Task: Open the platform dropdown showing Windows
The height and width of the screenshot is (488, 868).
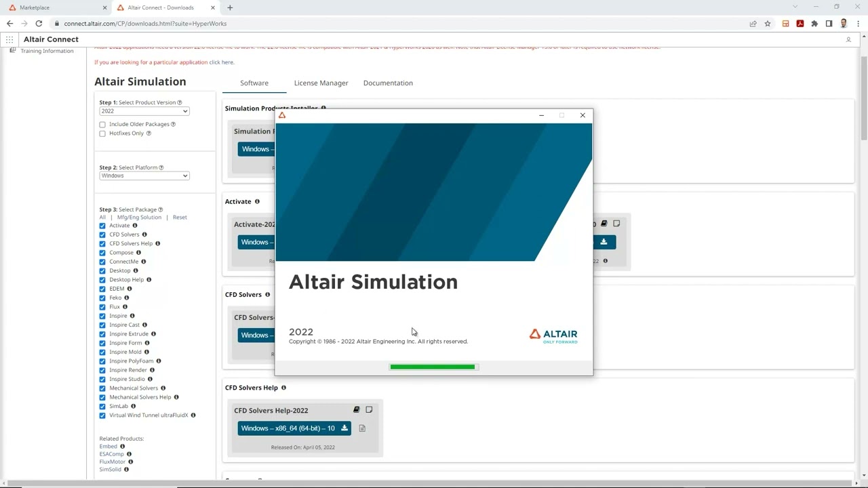Action: [x=144, y=176]
